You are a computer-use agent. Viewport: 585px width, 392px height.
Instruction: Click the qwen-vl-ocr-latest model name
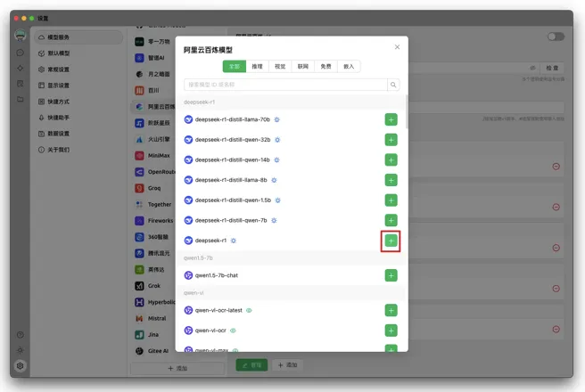218,310
